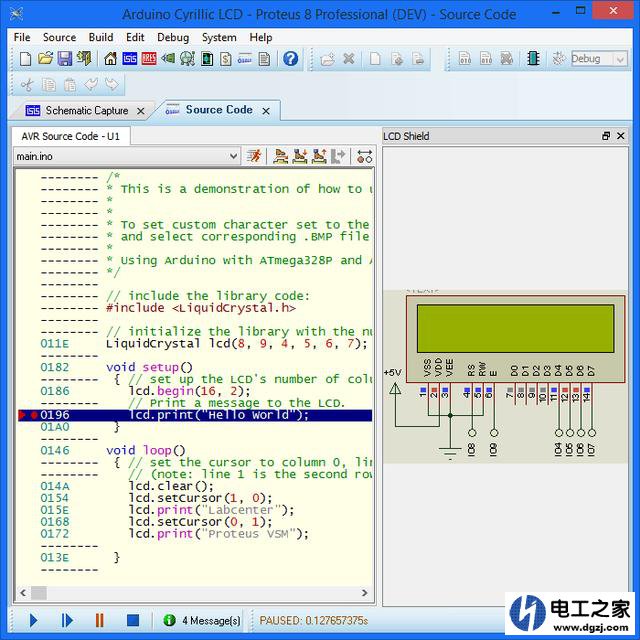The image size is (640, 640).
Task: Click the blue Help question mark icon
Action: [291, 59]
